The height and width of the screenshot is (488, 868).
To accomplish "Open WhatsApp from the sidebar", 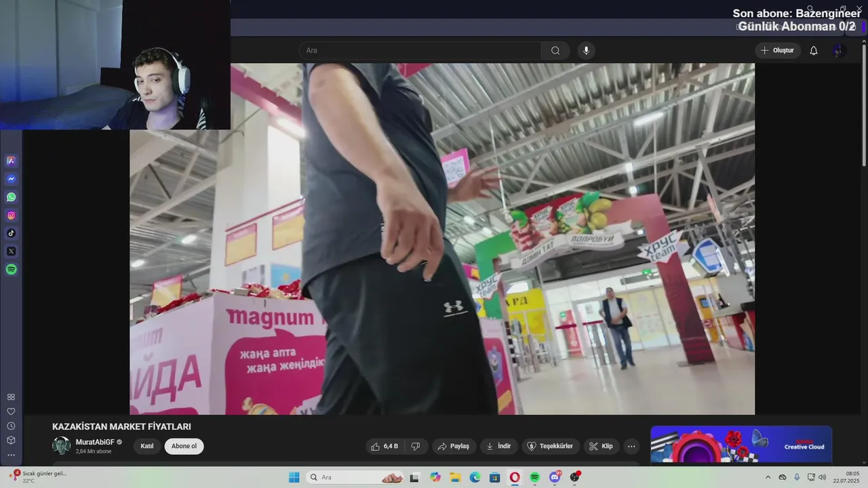I will [x=11, y=197].
